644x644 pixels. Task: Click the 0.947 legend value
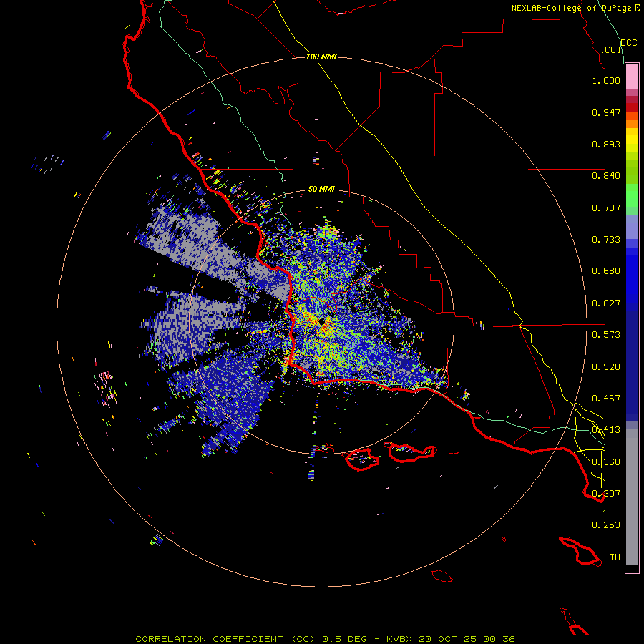coord(606,112)
